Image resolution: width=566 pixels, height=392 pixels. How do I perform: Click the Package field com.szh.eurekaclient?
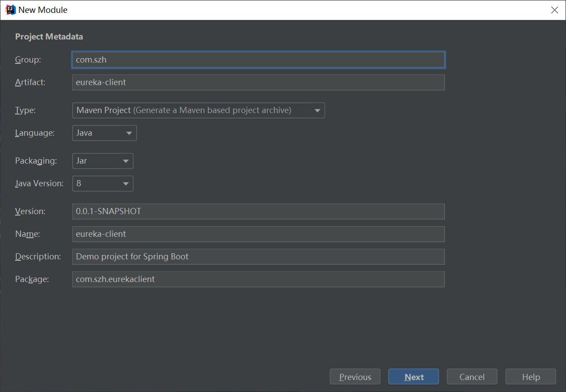[x=258, y=279]
